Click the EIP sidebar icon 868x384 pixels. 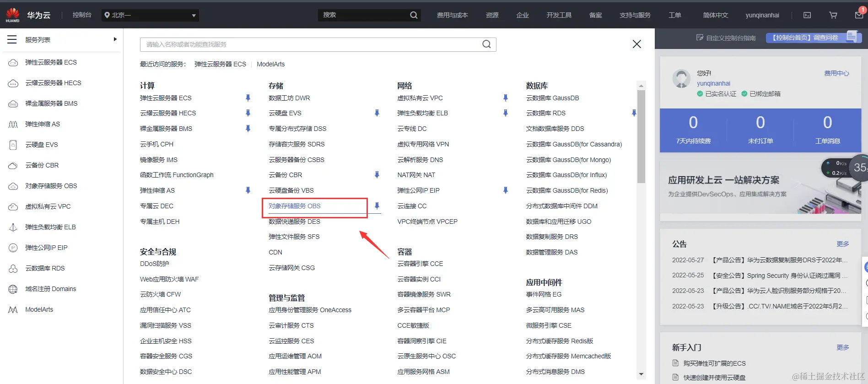pyautogui.click(x=13, y=248)
